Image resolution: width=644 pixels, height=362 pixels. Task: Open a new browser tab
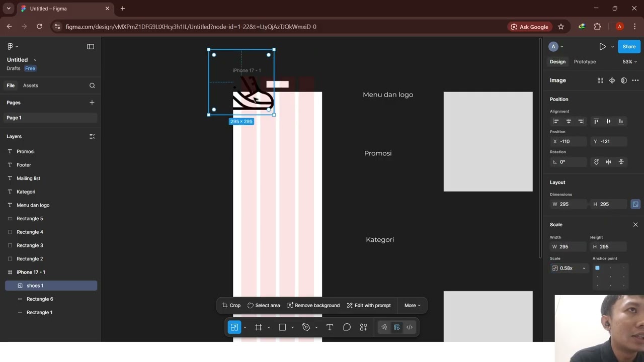click(x=122, y=9)
